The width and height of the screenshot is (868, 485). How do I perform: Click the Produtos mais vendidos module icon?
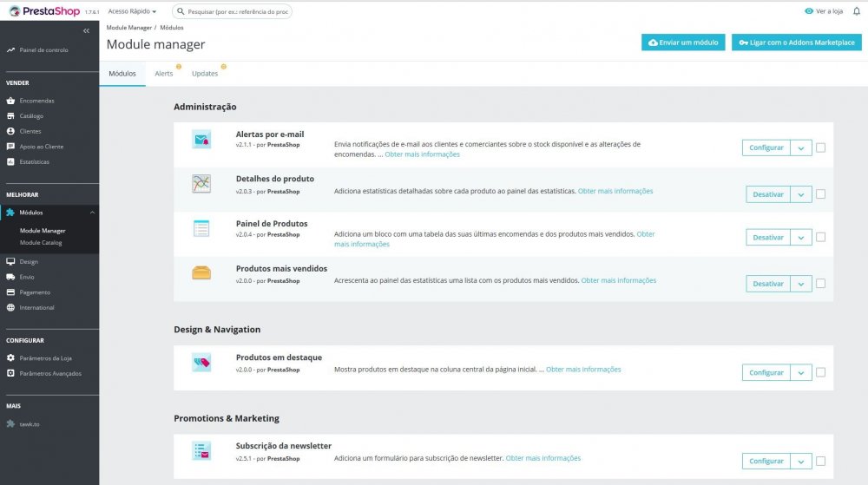pos(201,272)
